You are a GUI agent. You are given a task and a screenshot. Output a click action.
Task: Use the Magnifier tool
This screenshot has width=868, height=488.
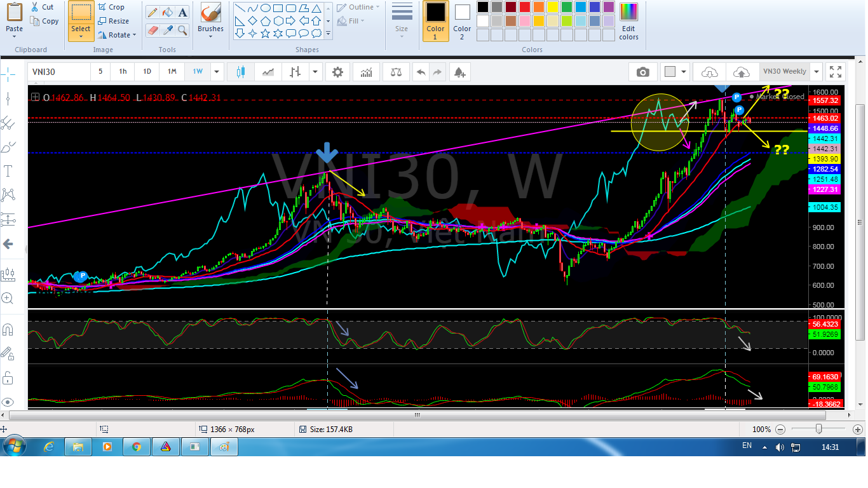pos(183,30)
